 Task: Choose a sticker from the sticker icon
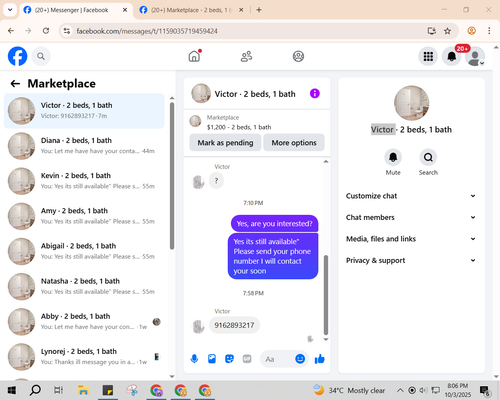tap(229, 359)
